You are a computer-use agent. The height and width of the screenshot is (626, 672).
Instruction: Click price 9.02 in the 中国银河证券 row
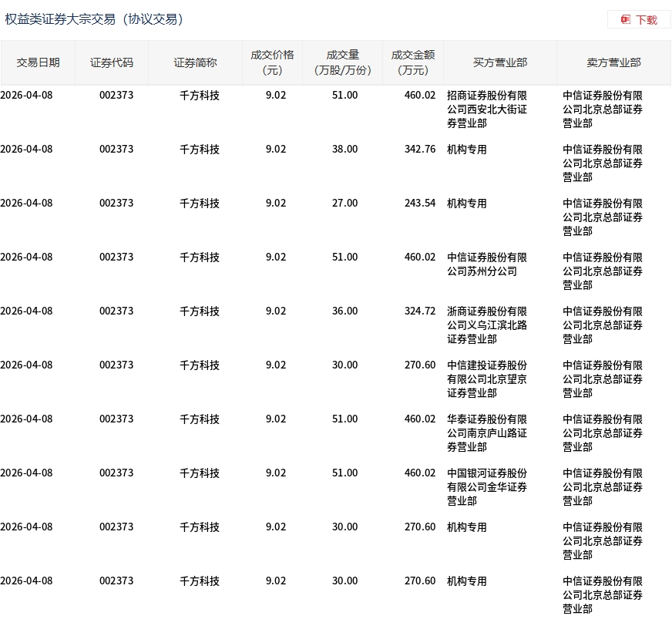(276, 473)
